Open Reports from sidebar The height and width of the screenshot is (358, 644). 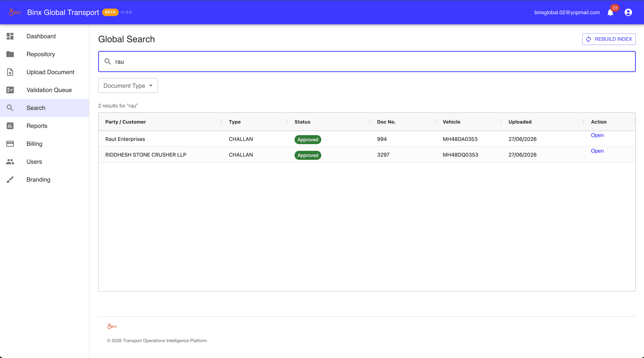tap(45, 126)
